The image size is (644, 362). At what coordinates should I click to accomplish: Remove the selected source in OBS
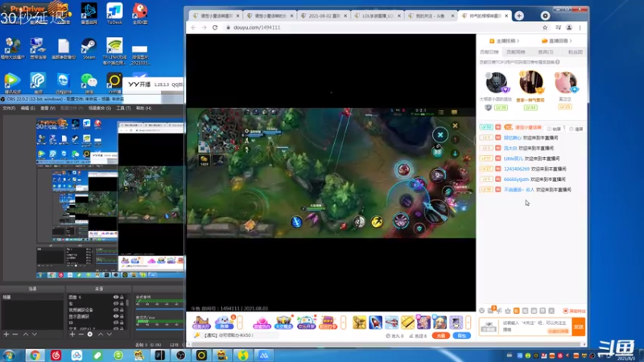tap(81, 335)
